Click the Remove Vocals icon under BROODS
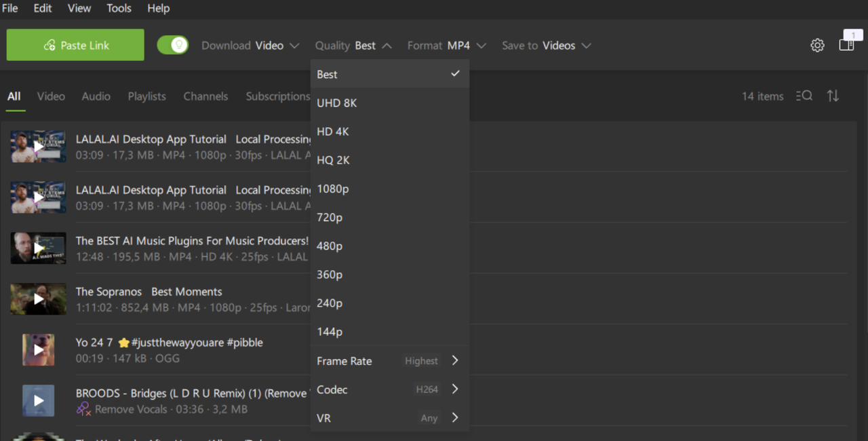 click(x=83, y=409)
